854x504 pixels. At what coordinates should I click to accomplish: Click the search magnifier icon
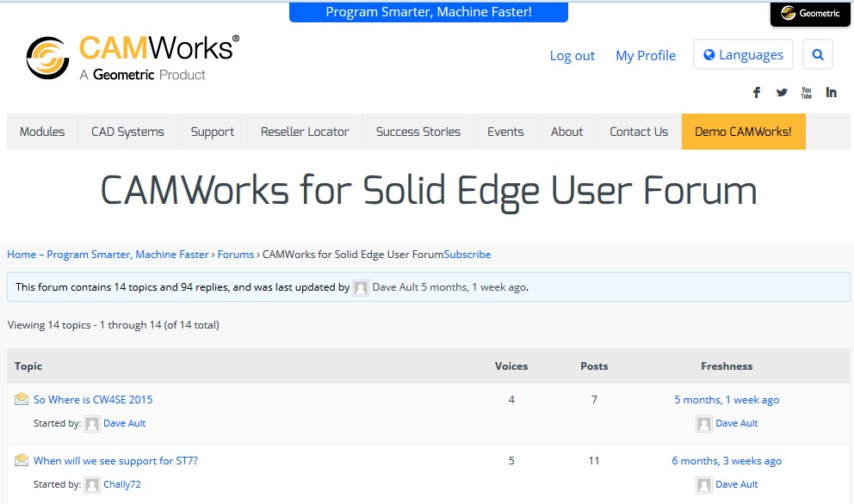tap(817, 55)
